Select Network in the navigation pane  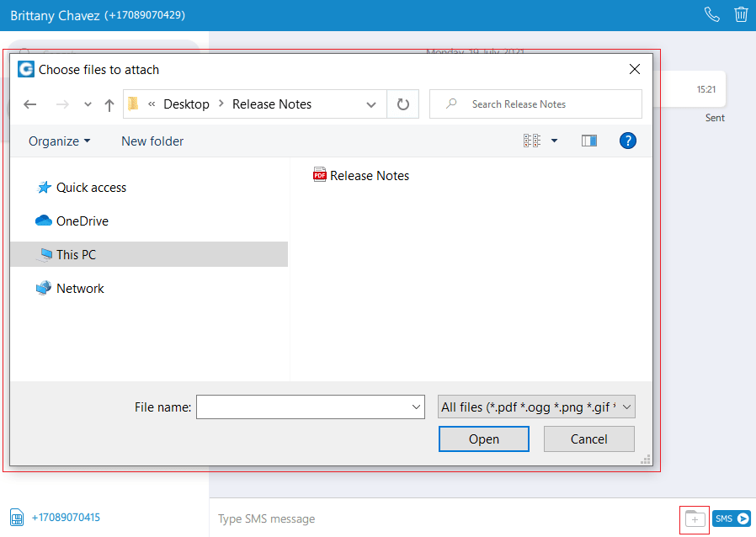click(70, 288)
